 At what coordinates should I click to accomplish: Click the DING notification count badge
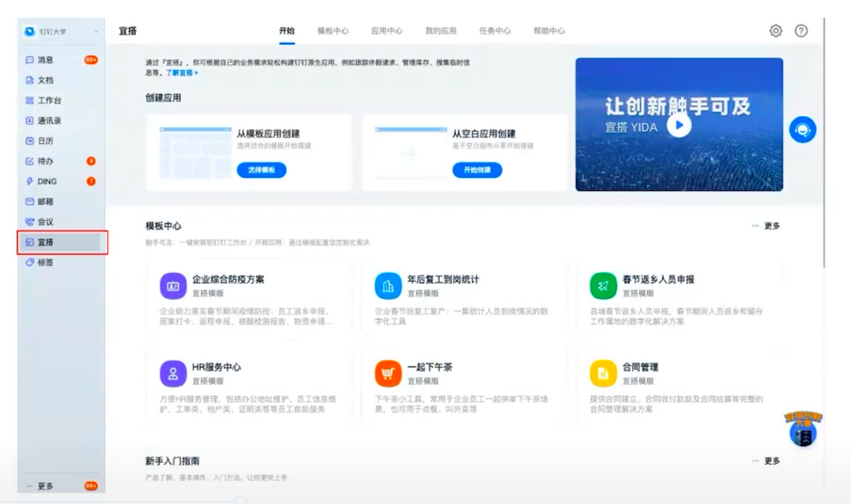point(91,181)
